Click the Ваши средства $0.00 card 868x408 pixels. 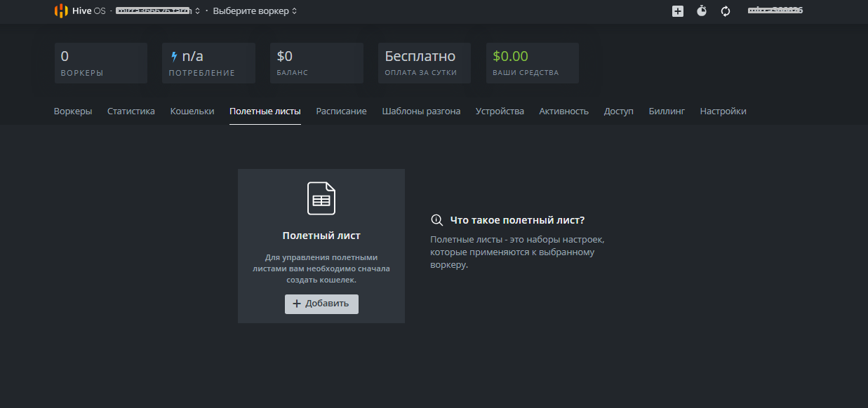coord(532,63)
